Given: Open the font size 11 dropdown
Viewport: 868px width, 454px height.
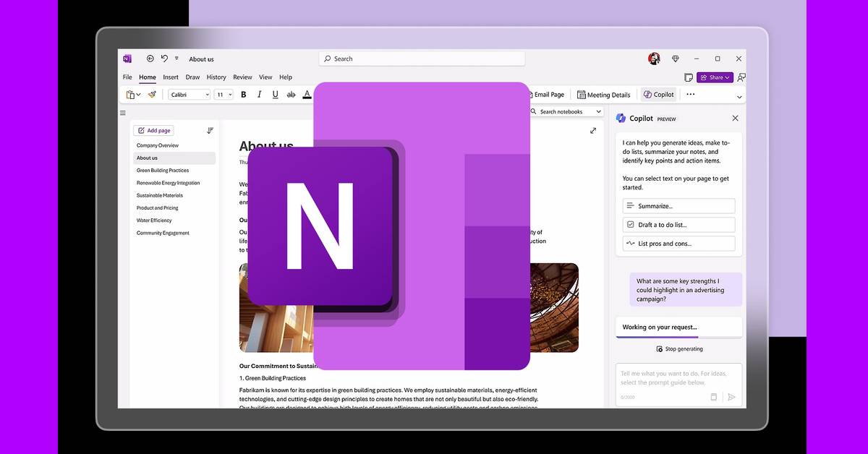Looking at the screenshot, I should pyautogui.click(x=224, y=95).
